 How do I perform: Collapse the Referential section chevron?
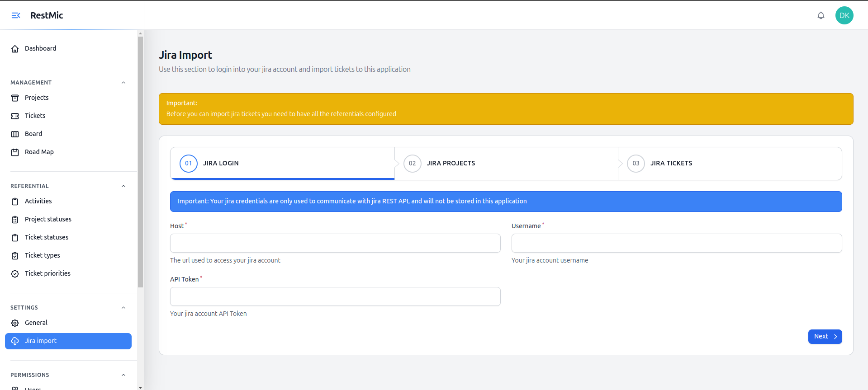[123, 186]
